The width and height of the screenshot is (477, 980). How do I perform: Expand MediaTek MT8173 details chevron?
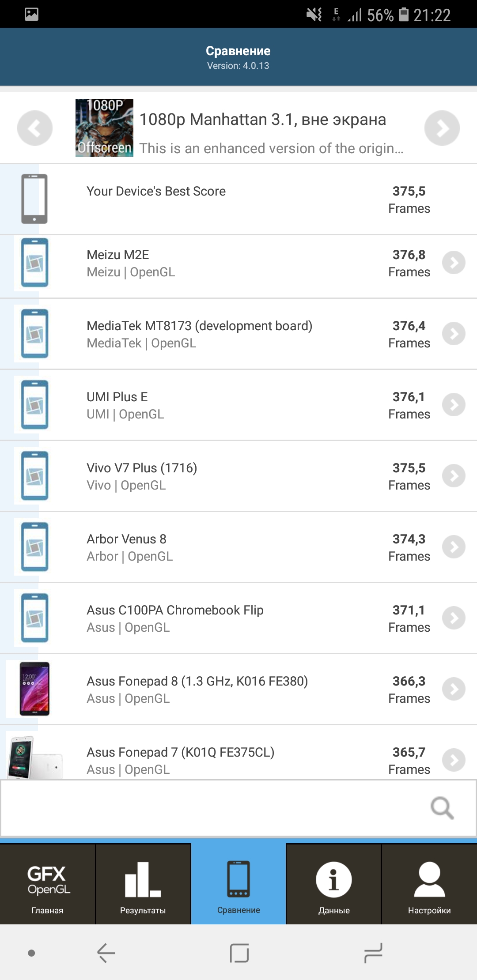pyautogui.click(x=454, y=334)
